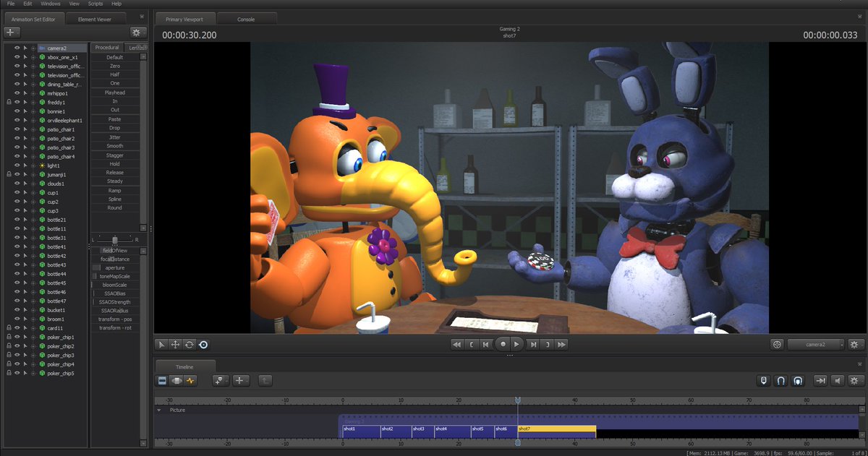Click the viewport target icon beside camera2
The width and height of the screenshot is (868, 456).
coord(778,345)
